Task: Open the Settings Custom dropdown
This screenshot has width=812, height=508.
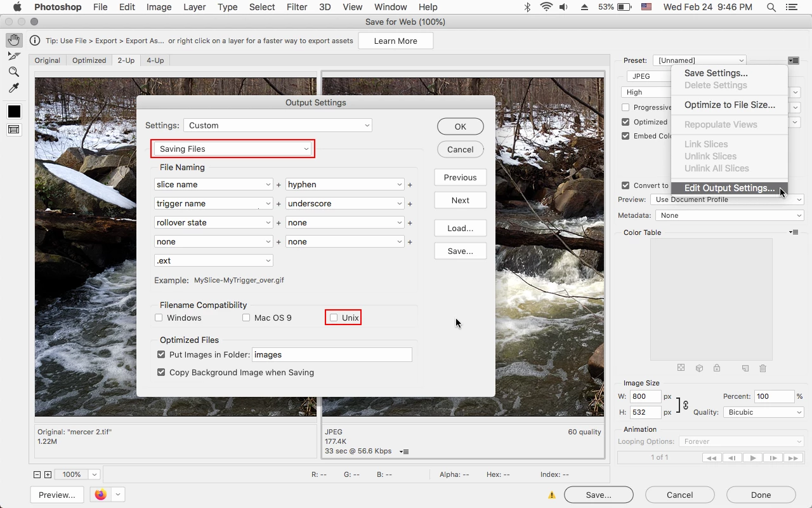Action: coord(278,125)
